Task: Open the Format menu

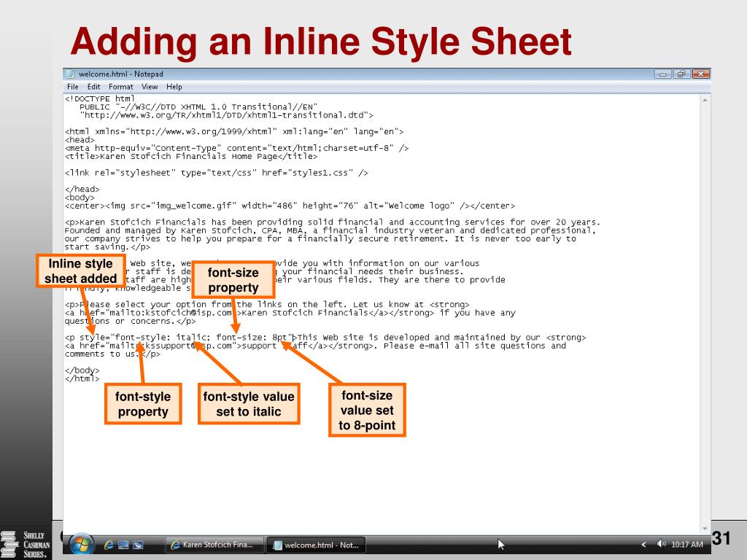Action: pyautogui.click(x=120, y=87)
